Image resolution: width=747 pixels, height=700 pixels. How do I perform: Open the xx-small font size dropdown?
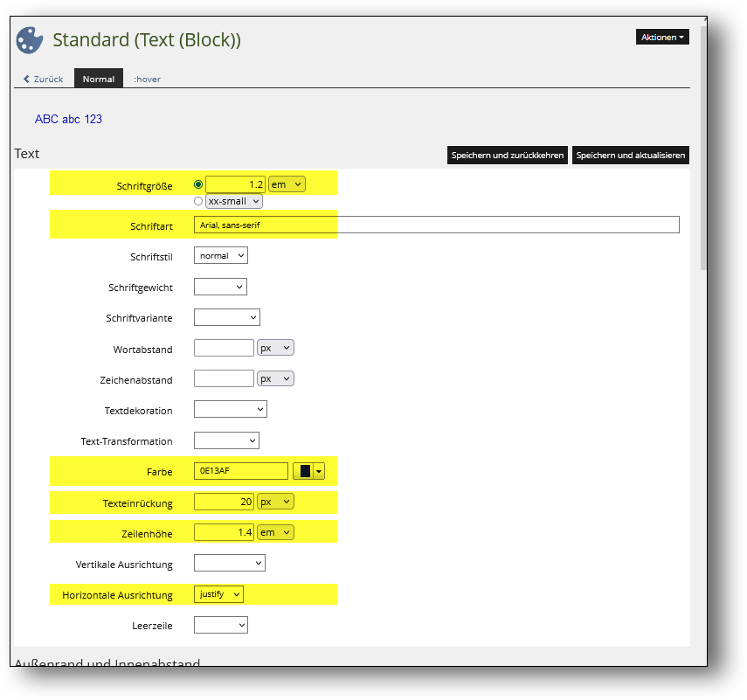coord(233,201)
